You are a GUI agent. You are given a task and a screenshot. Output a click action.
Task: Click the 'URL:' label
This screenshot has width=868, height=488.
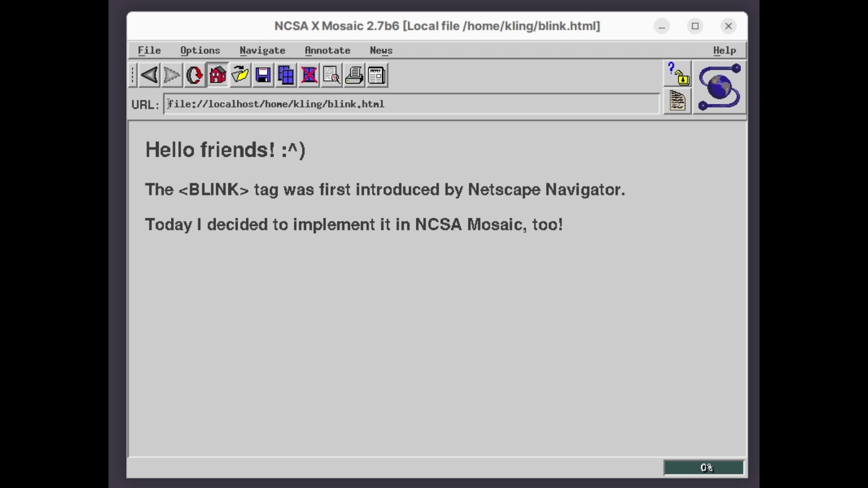click(145, 104)
